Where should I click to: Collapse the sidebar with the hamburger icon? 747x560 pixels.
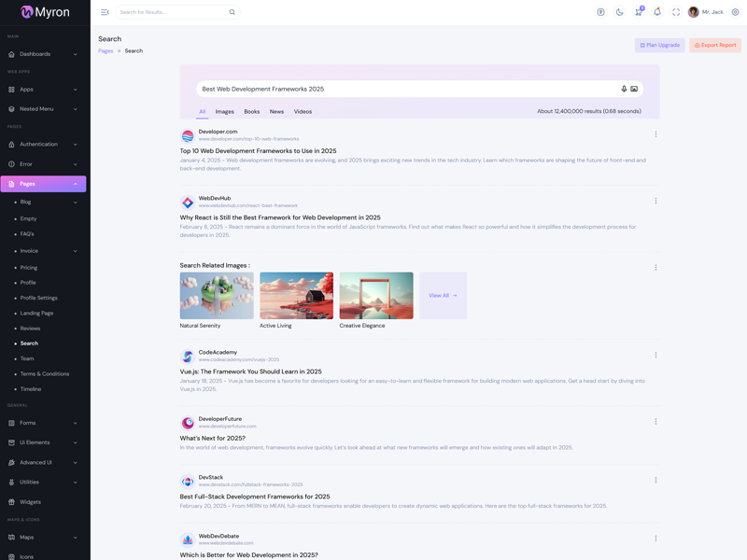coord(105,12)
